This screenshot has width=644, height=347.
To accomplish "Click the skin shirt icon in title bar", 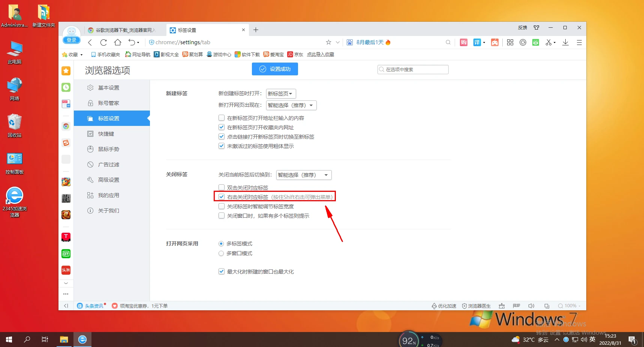I will click(536, 28).
